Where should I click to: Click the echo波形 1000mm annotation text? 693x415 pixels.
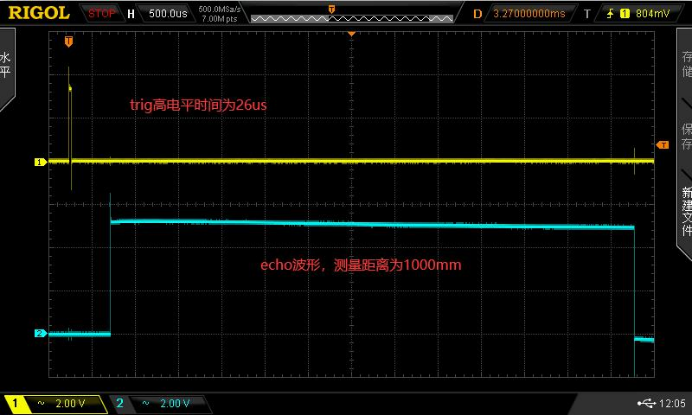(361, 265)
